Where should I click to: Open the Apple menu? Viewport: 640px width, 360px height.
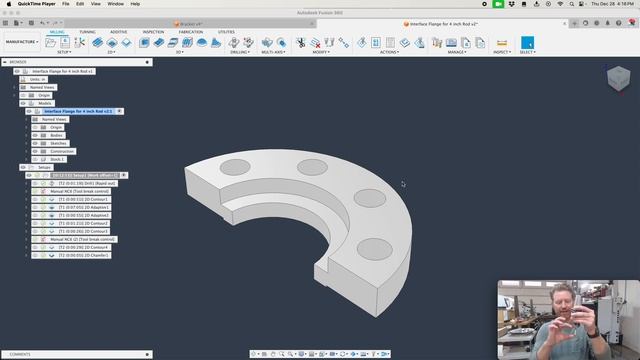9,4
